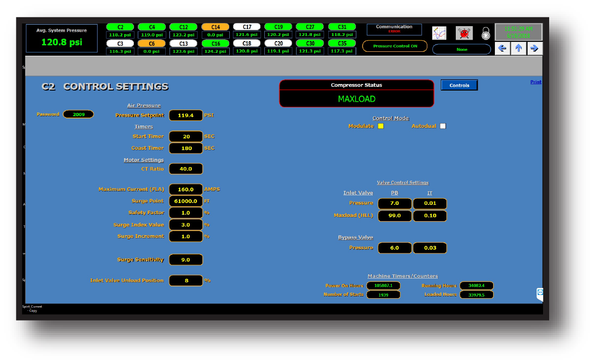
Task: Click the right arrow navigation icon
Action: pyautogui.click(x=534, y=48)
